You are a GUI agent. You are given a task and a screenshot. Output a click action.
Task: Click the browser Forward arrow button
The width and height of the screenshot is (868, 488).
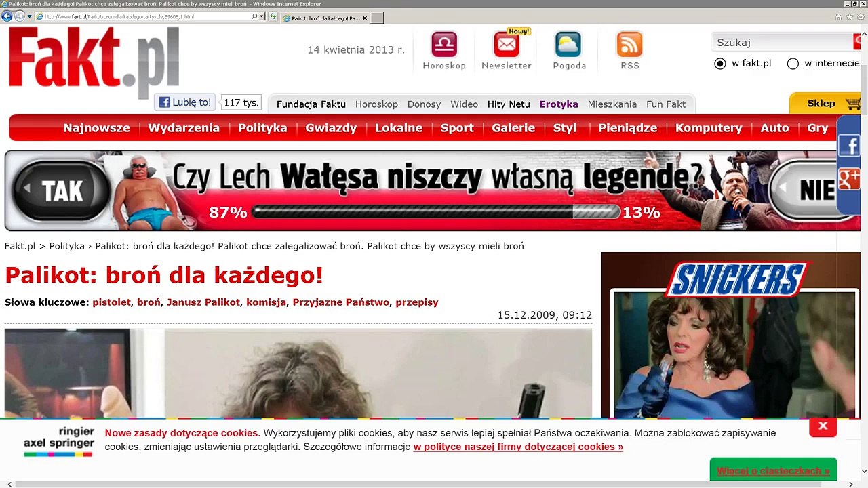tap(20, 16)
